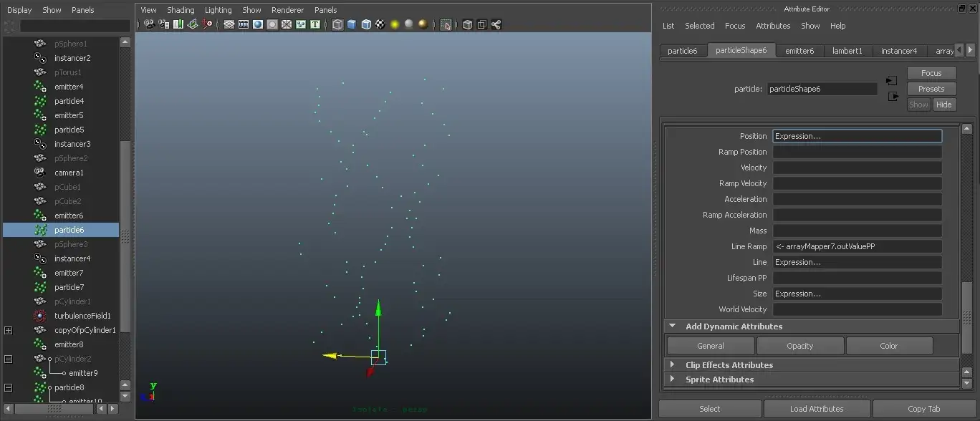Click the 2D pan/zoom magnifier icon

208,24
